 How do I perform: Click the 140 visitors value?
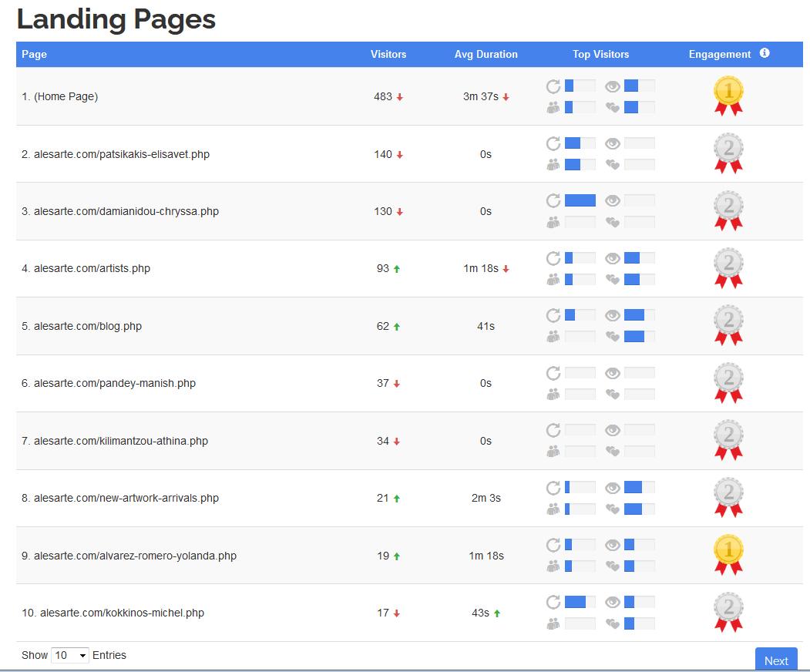coord(383,154)
